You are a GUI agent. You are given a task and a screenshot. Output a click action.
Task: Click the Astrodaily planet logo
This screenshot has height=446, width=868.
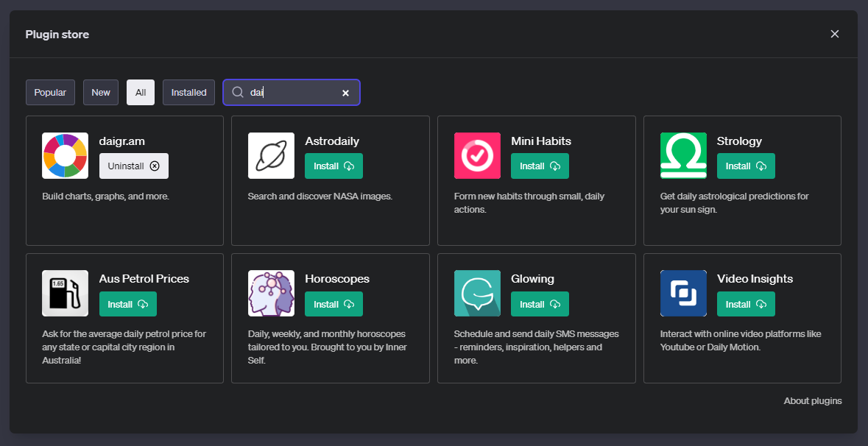coord(271,155)
